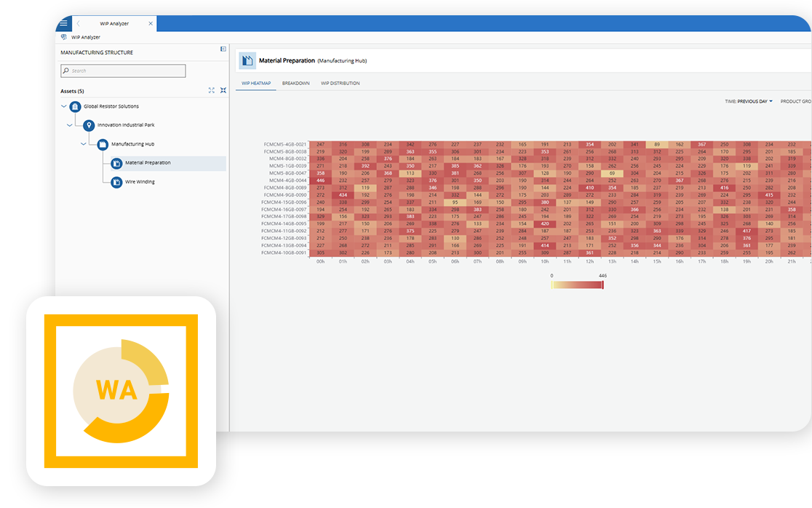Select the WIP Heatmap tab

tap(256, 83)
